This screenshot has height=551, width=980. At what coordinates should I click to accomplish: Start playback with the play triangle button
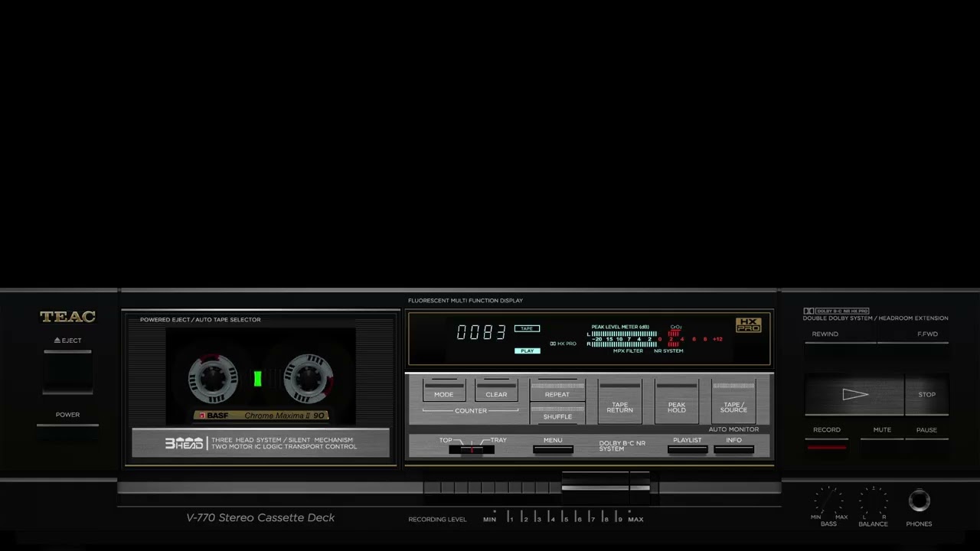854,395
